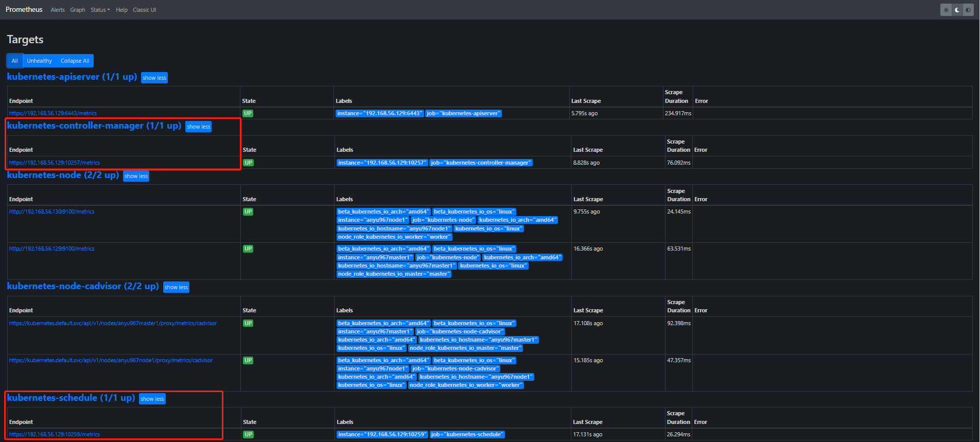Click the "17.131s ago" last scrape value

pos(588,434)
